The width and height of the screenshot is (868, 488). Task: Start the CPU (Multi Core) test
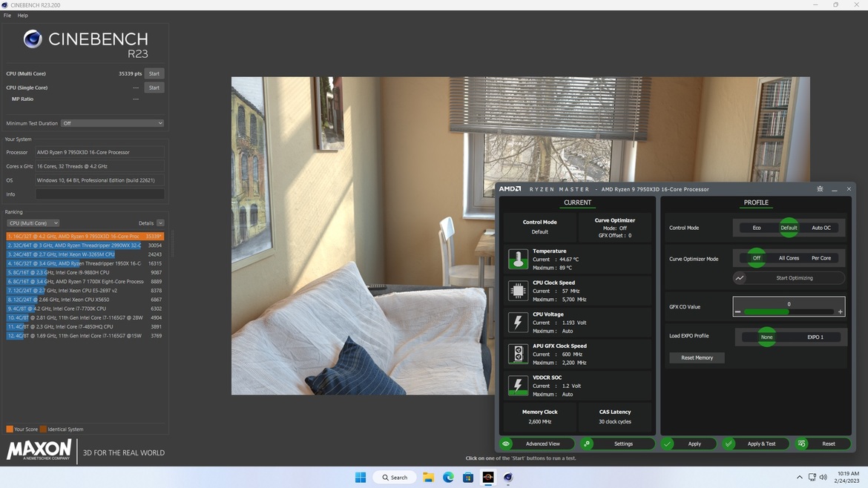click(x=154, y=73)
